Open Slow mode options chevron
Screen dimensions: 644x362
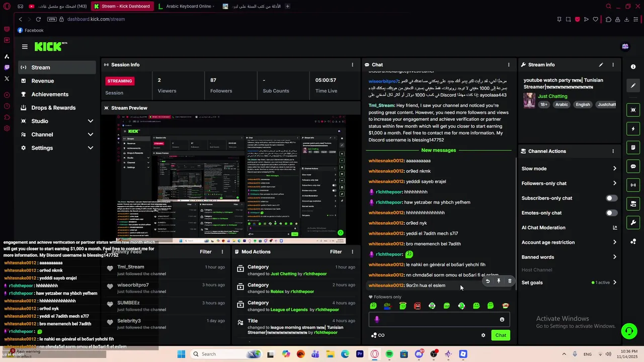(x=615, y=168)
